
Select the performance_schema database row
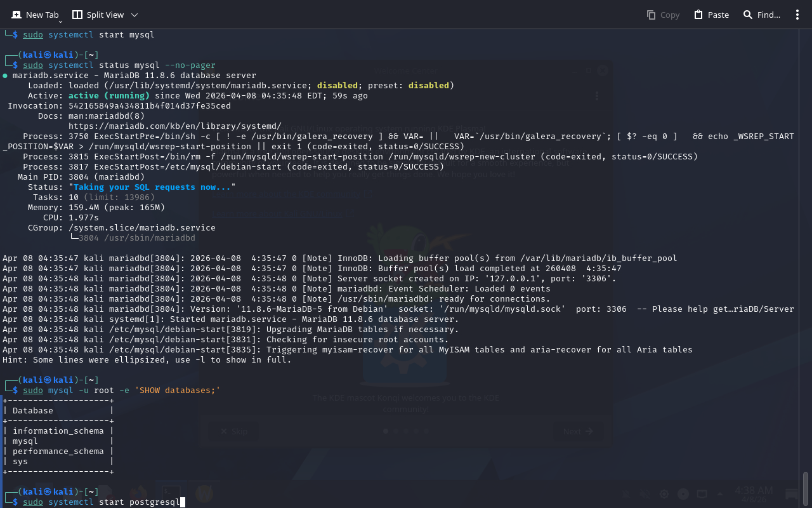point(58,451)
